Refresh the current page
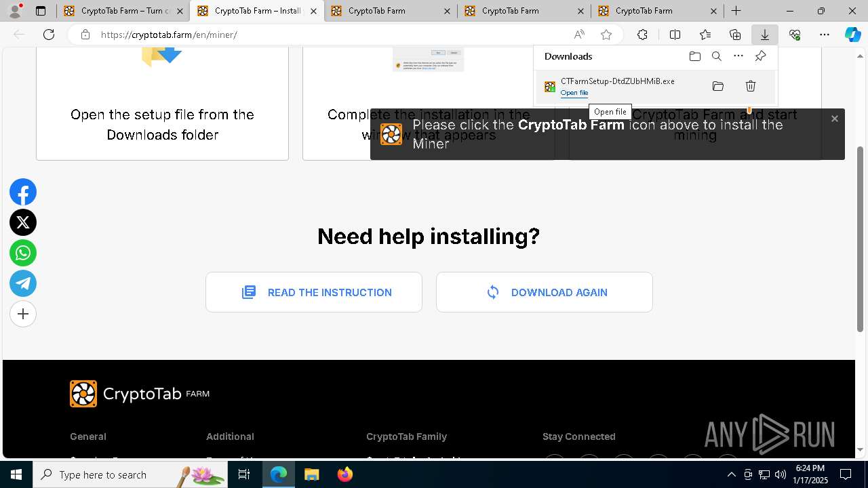868x488 pixels. tap(49, 35)
